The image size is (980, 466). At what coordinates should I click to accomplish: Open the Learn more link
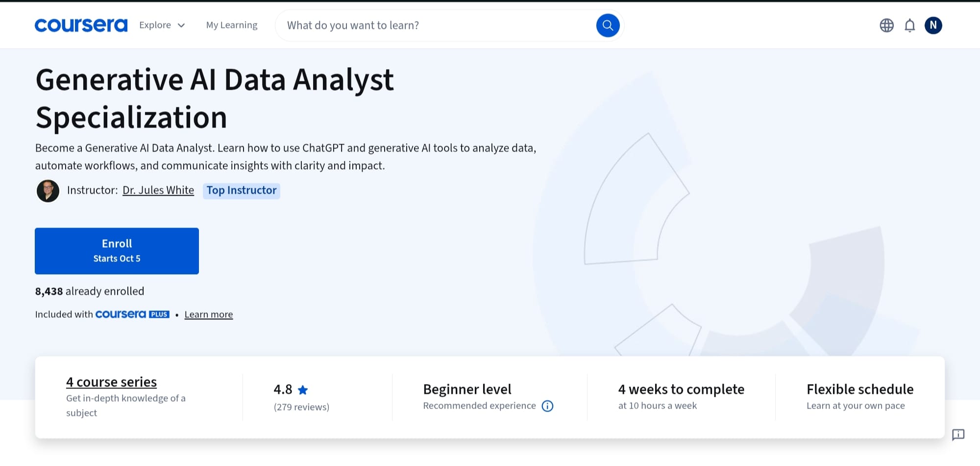tap(208, 314)
